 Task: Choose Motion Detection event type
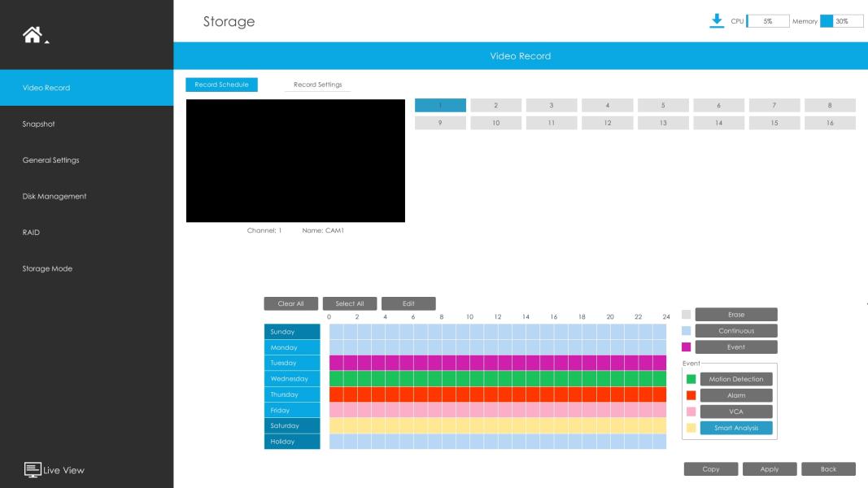[736, 379]
